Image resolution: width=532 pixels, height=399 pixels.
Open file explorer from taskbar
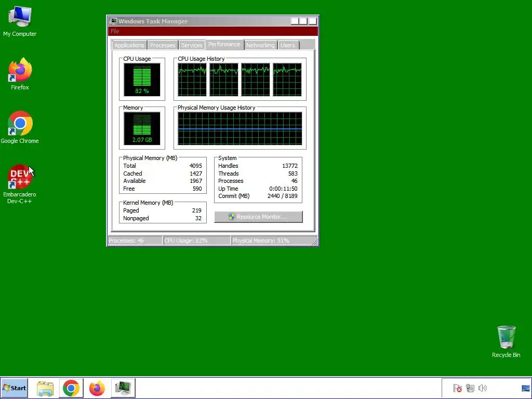tap(45, 388)
